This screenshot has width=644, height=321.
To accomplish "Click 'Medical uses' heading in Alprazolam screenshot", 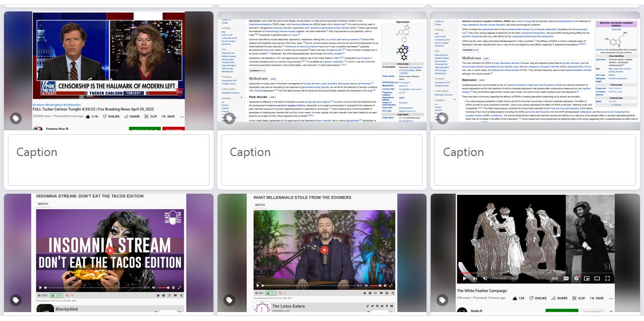I will tap(259, 79).
